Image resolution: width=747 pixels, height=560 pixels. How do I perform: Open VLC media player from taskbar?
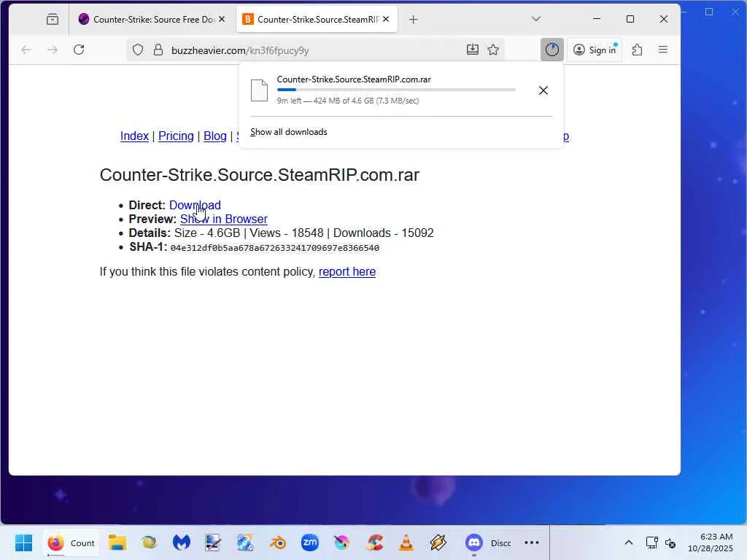(406, 542)
